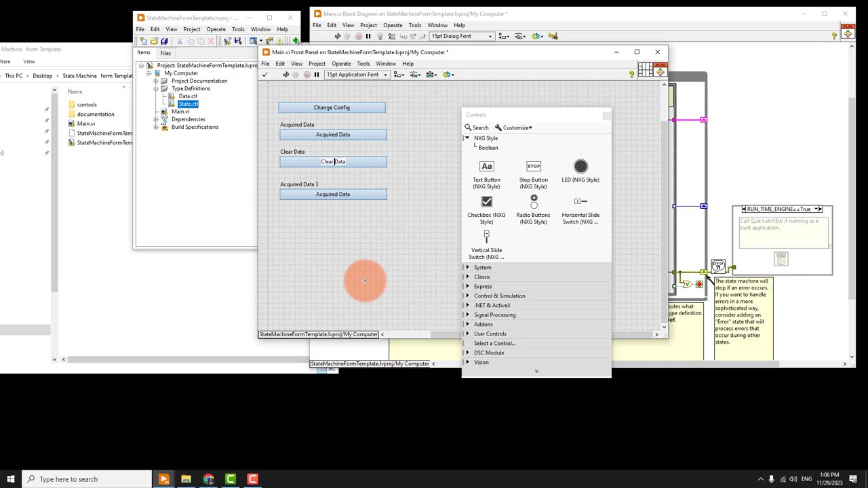
Task: Expand the DSC Module category
Action: click(467, 353)
